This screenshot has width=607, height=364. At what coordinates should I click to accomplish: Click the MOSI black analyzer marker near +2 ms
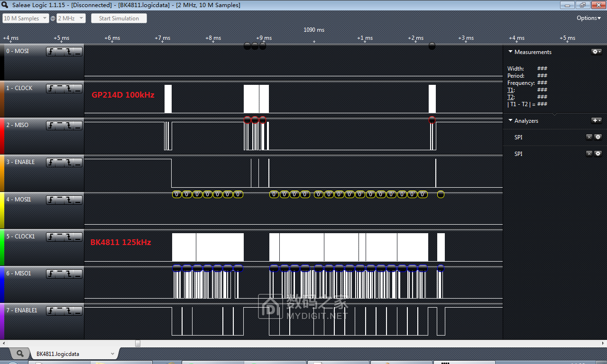point(432,46)
